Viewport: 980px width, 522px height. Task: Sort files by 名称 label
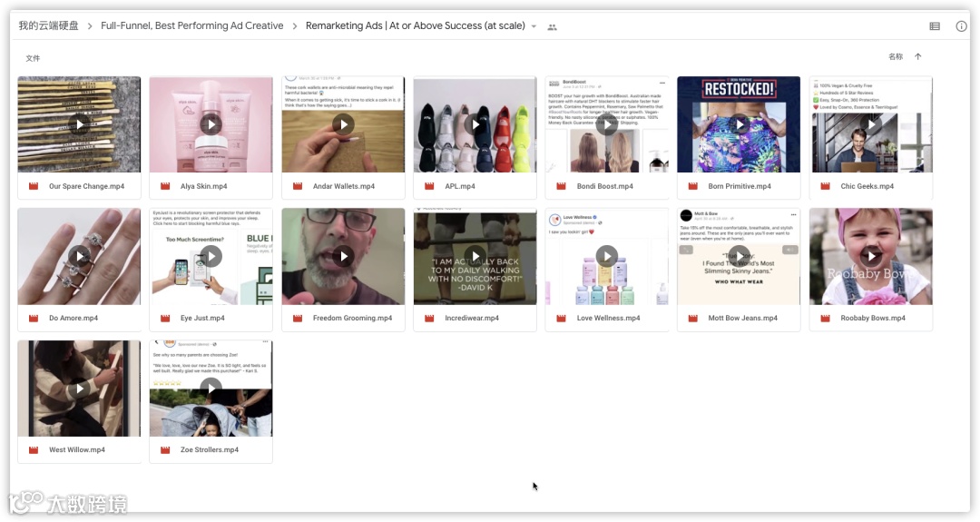tap(896, 56)
